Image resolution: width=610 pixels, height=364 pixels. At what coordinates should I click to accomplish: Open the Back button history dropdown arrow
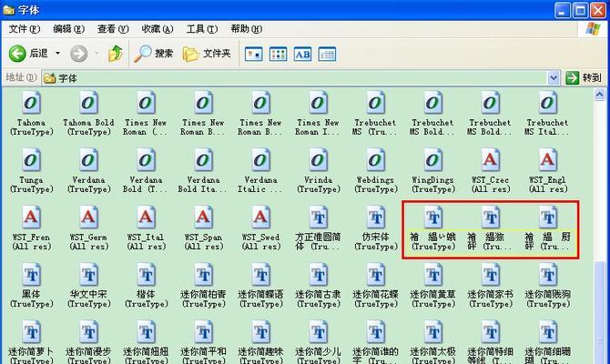57,54
